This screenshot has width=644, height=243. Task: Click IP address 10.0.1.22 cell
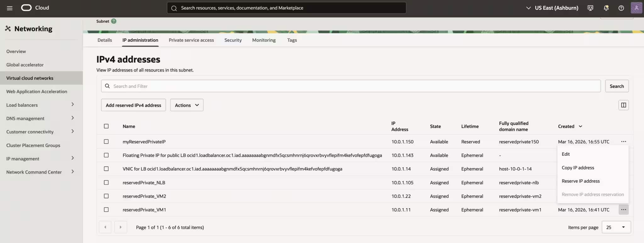401,196
